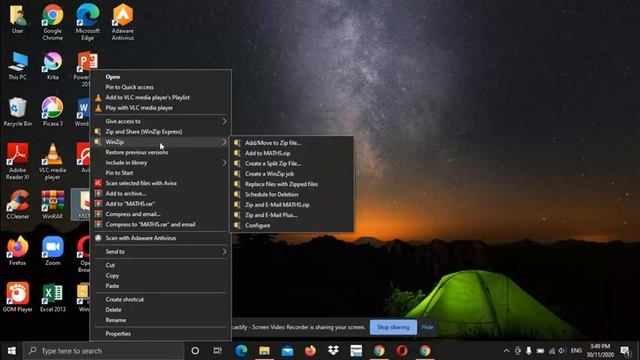Open WinRAR desktop shortcut
The width and height of the screenshot is (640, 360).
(x=53, y=205)
